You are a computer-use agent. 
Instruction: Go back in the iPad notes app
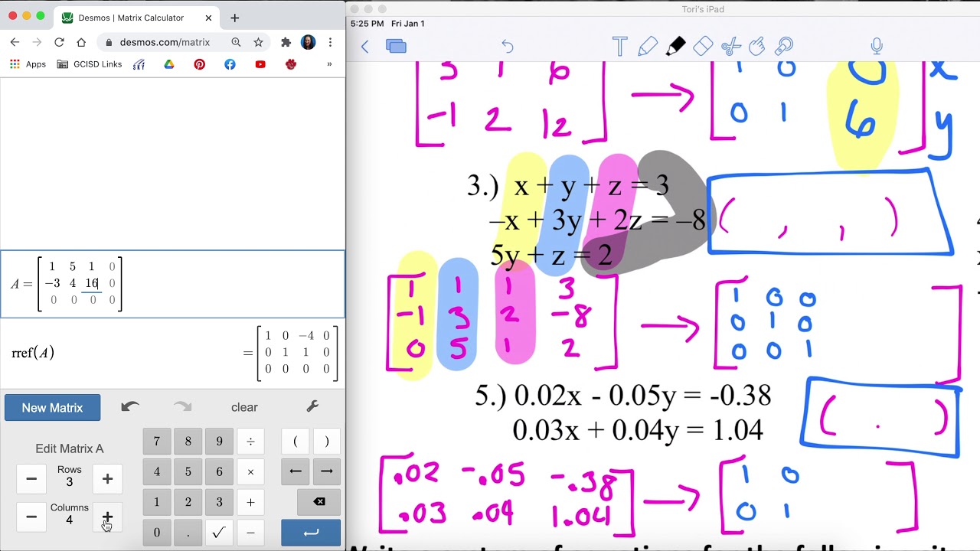[364, 47]
